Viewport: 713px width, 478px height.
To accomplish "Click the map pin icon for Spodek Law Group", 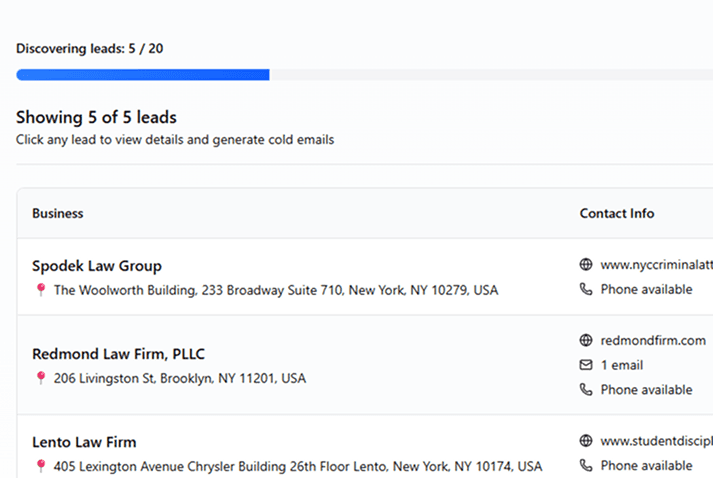I will [41, 290].
